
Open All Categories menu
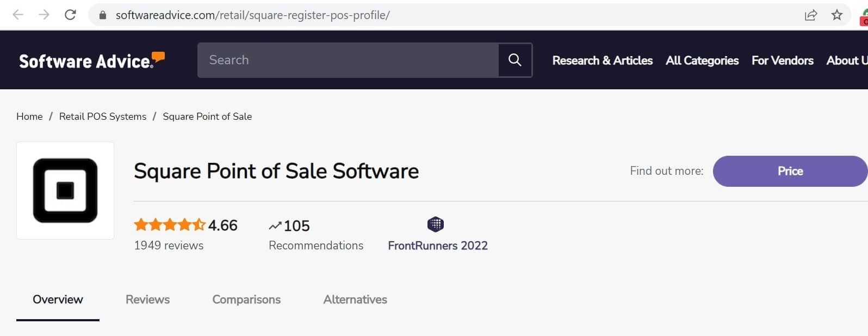[x=702, y=60]
